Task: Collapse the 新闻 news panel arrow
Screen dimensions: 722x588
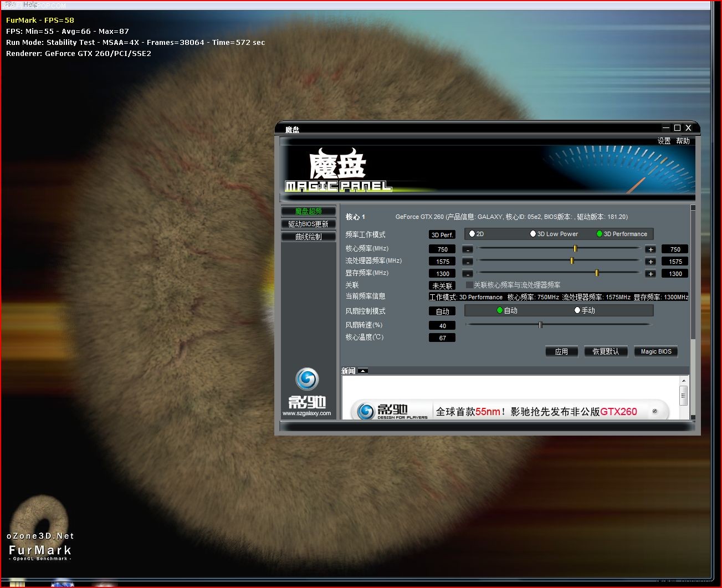Action: (363, 371)
